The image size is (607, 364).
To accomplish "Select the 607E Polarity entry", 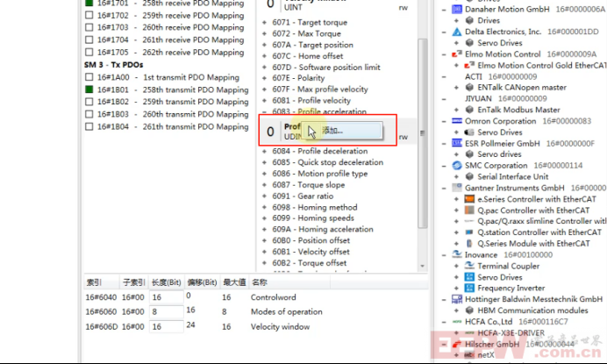I will pyautogui.click(x=298, y=78).
